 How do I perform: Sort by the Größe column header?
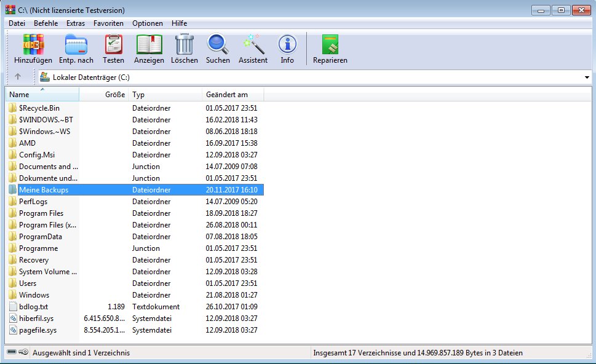pyautogui.click(x=104, y=95)
